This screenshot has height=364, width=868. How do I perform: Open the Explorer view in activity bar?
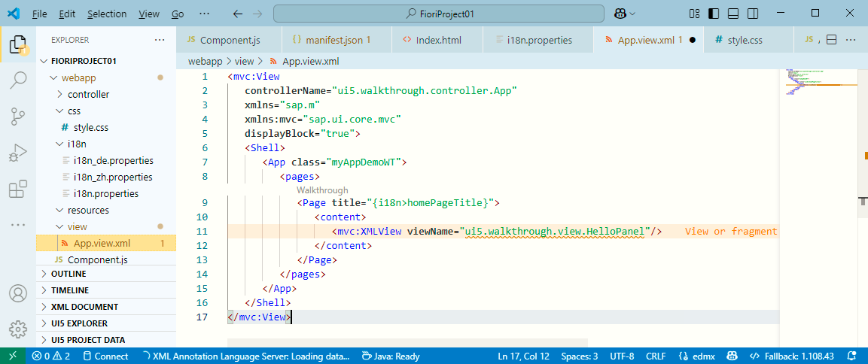coord(18,45)
